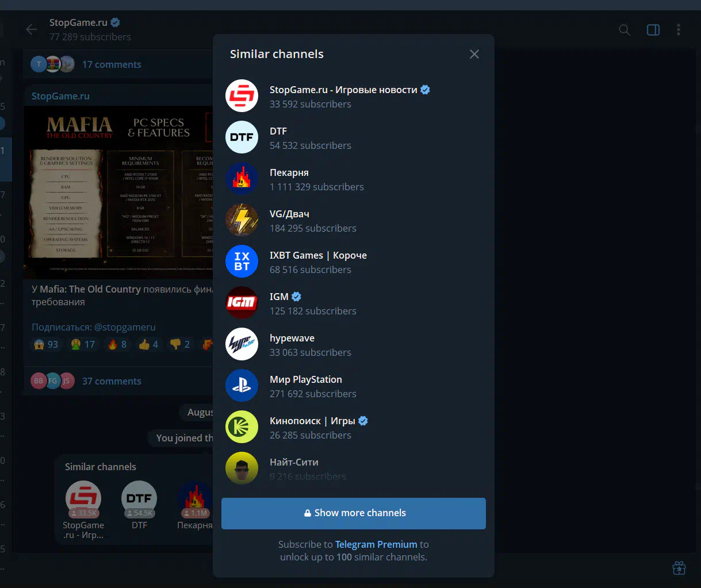Open search in the StopGame.ru chat
This screenshot has width=701, height=588.
(625, 30)
